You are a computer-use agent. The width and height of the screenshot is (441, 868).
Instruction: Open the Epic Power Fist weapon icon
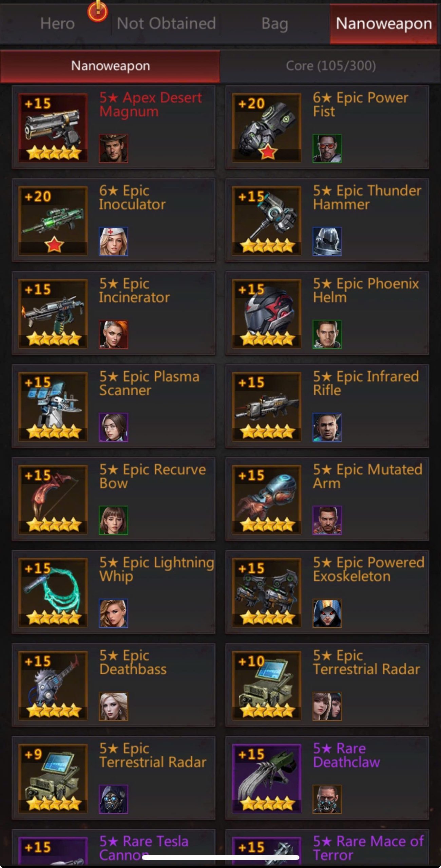click(x=267, y=127)
